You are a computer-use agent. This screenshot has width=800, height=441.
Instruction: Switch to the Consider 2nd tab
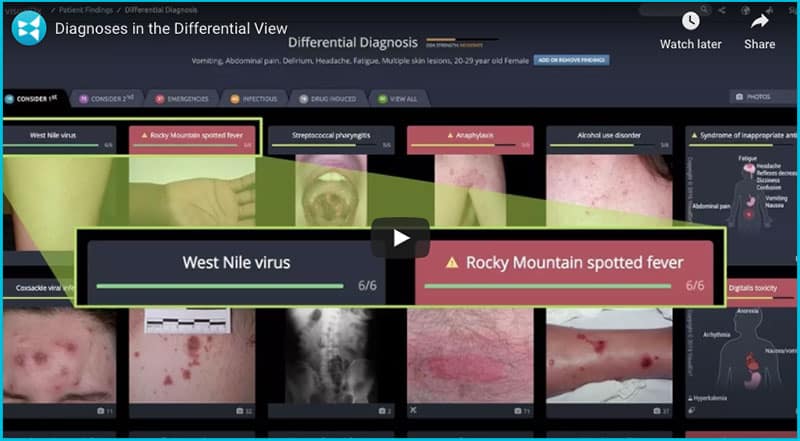tap(105, 99)
